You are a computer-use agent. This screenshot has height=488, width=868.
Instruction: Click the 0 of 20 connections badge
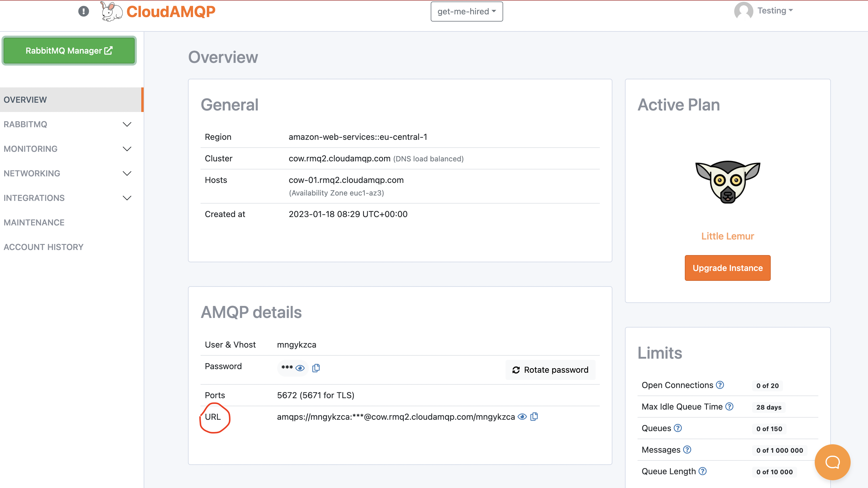tap(767, 386)
